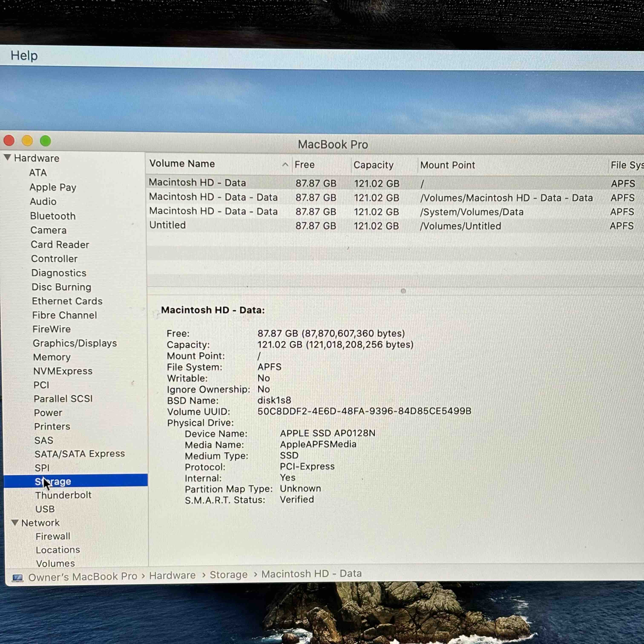
Task: Click the yellow minimize button
Action: pyautogui.click(x=27, y=141)
